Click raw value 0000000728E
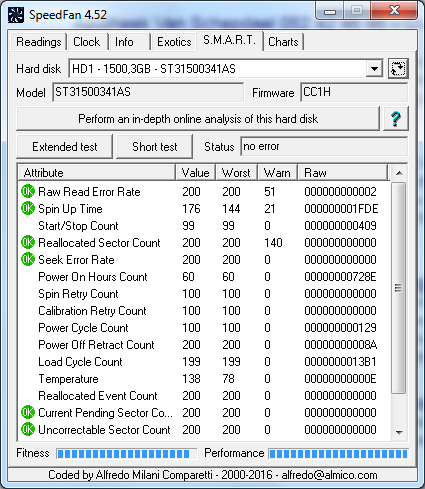Image resolution: width=425 pixels, height=489 pixels. (340, 277)
